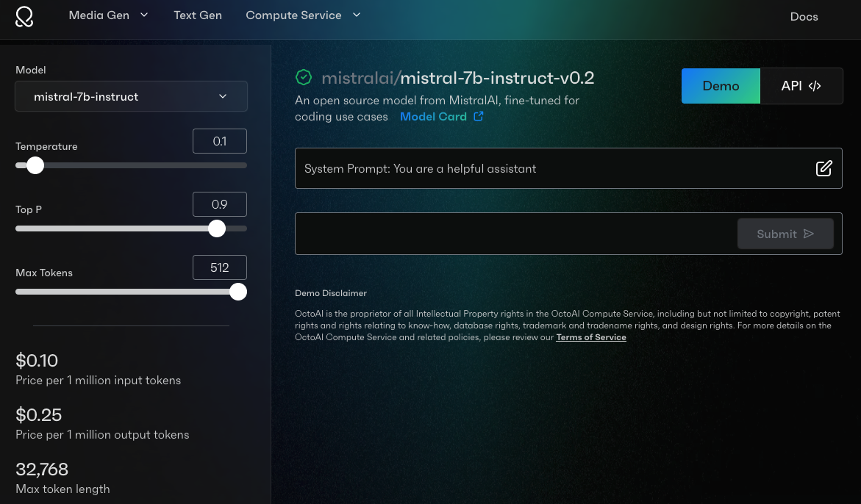Click the green verified checkmark badge
The width and height of the screenshot is (861, 504).
tap(304, 78)
